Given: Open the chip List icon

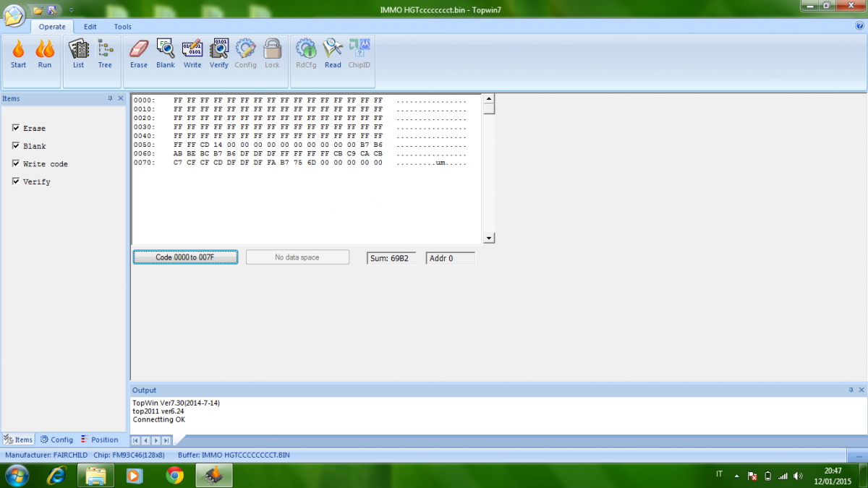Looking at the screenshot, I should click(78, 49).
